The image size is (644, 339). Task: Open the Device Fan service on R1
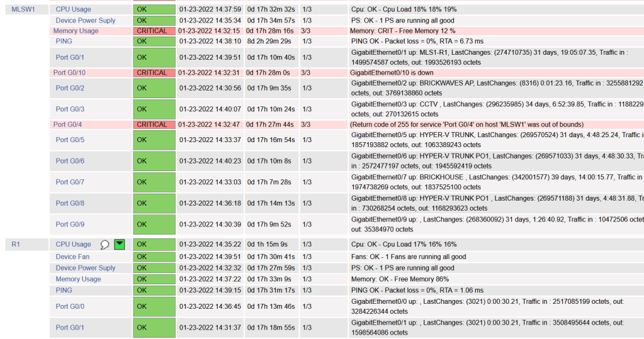coord(72,257)
